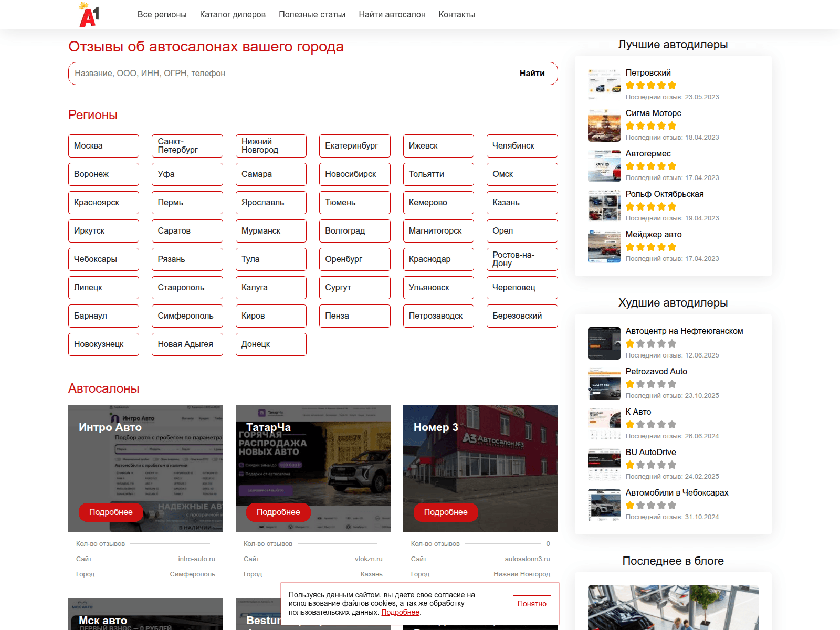Screen dimensions: 840x630
Task: Open the Мейджер авто dealer link
Action: (654, 235)
